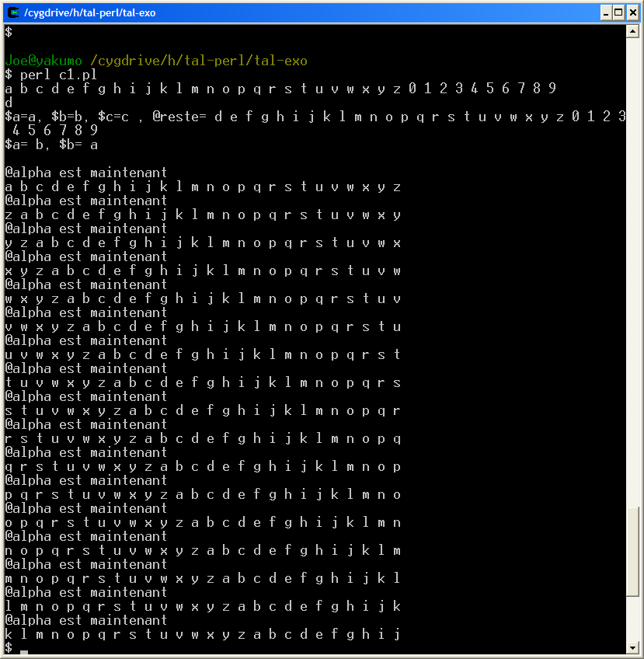Viewport: 644px width, 659px height.
Task: Click the vertical scrollbar thumb
Action: coord(632,552)
